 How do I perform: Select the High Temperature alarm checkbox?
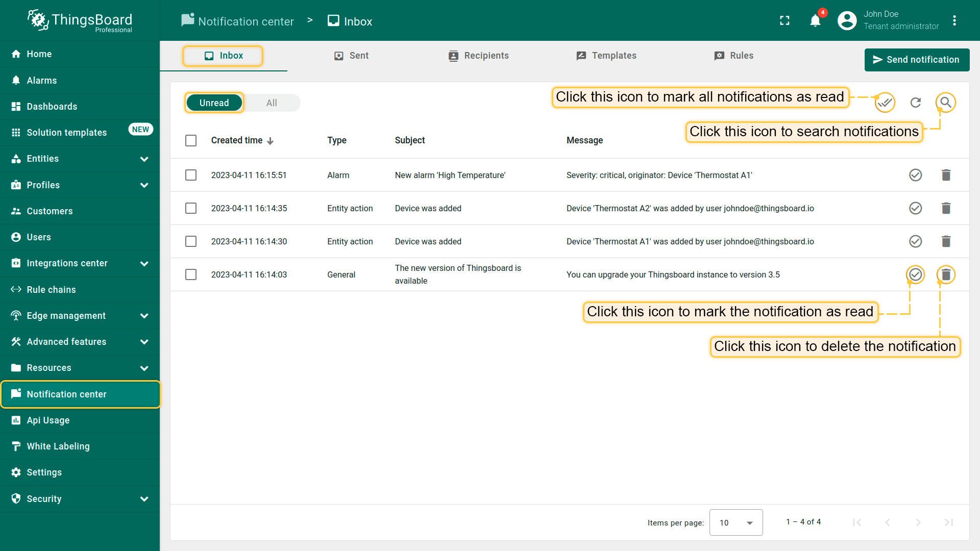pos(191,175)
